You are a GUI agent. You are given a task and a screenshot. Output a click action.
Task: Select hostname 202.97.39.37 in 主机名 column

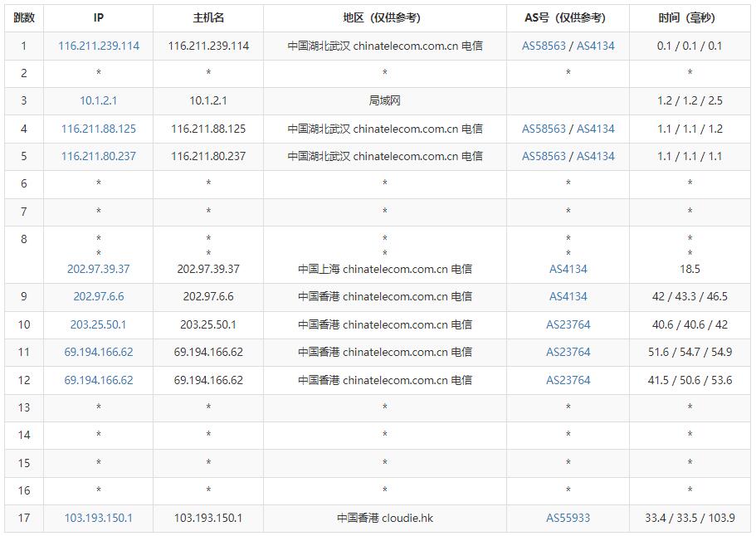click(208, 269)
